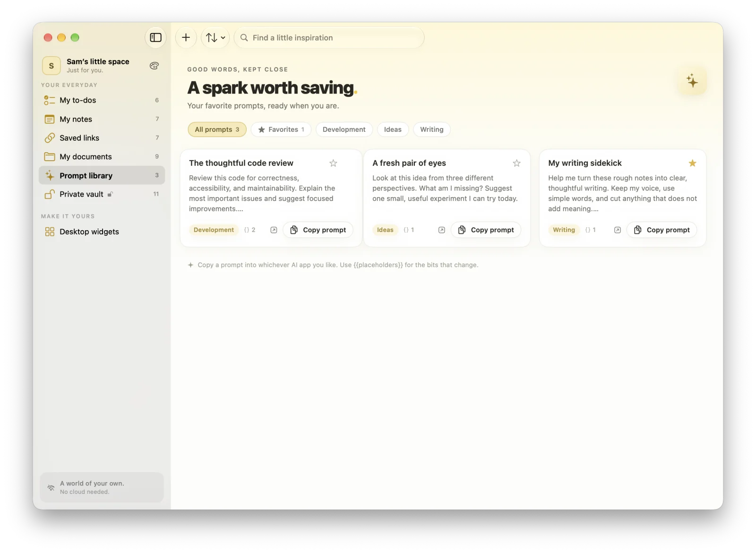756x553 pixels.
Task: Open Desktop widgets
Action: 102,232
